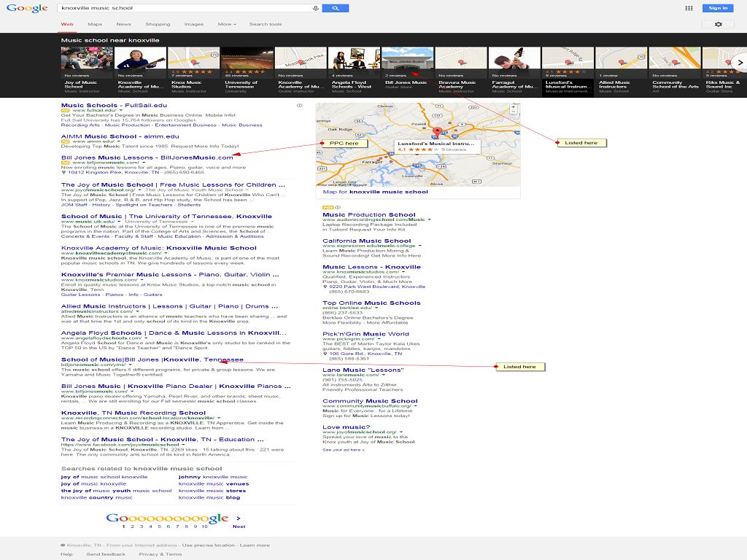Open Knoxville, TN Music Recording School result

coord(133,413)
